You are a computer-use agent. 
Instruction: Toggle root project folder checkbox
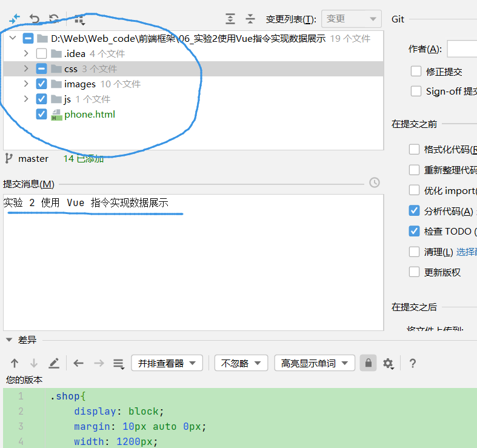coord(28,39)
